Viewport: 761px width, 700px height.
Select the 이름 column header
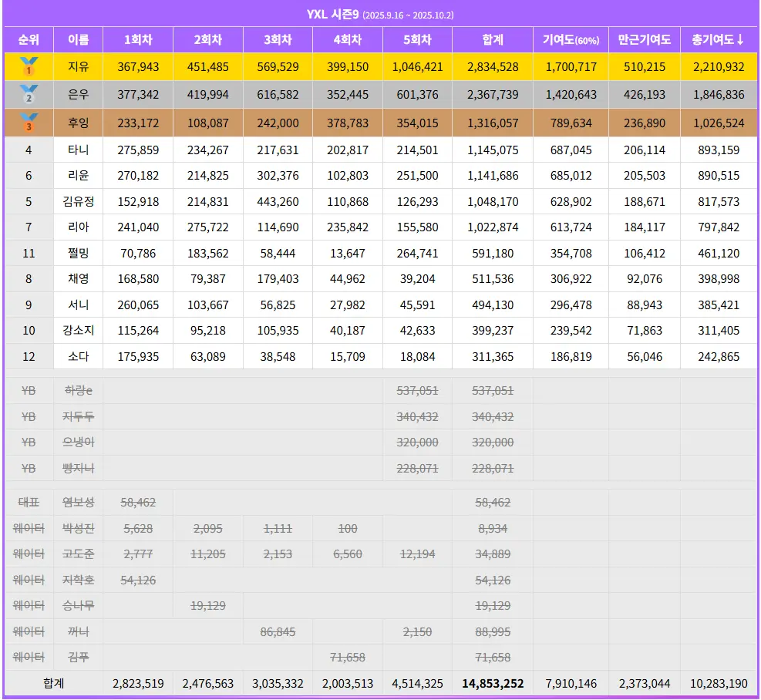point(78,39)
